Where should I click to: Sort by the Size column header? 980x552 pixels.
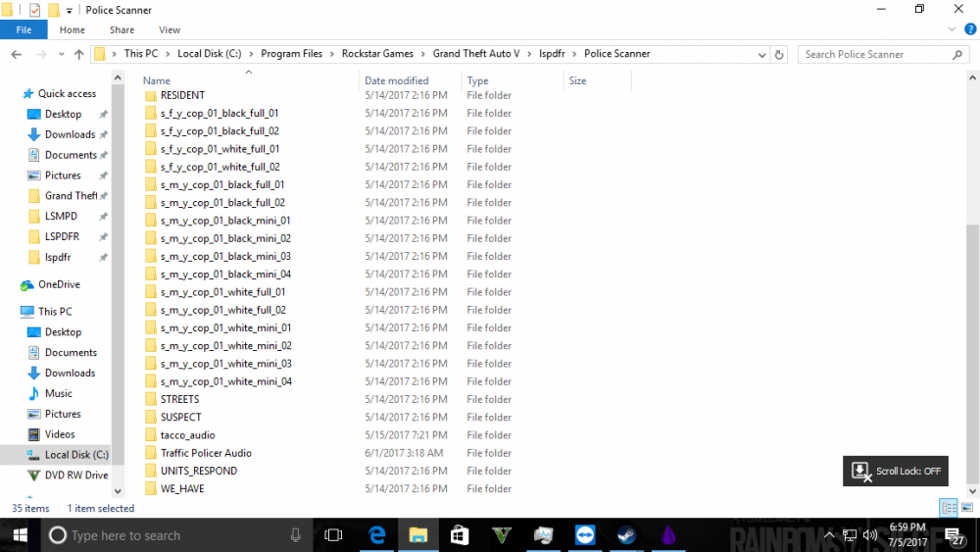[x=577, y=80]
